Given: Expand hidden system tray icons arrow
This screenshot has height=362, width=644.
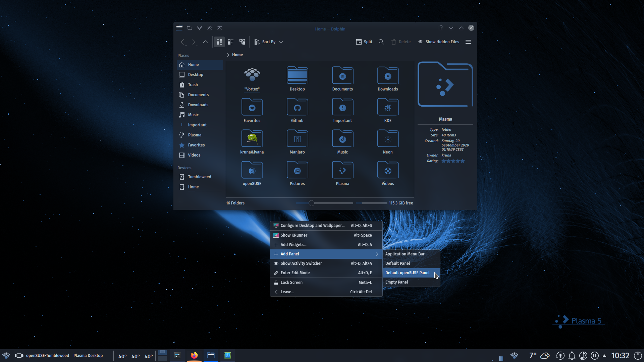Looking at the screenshot, I should click(604, 356).
